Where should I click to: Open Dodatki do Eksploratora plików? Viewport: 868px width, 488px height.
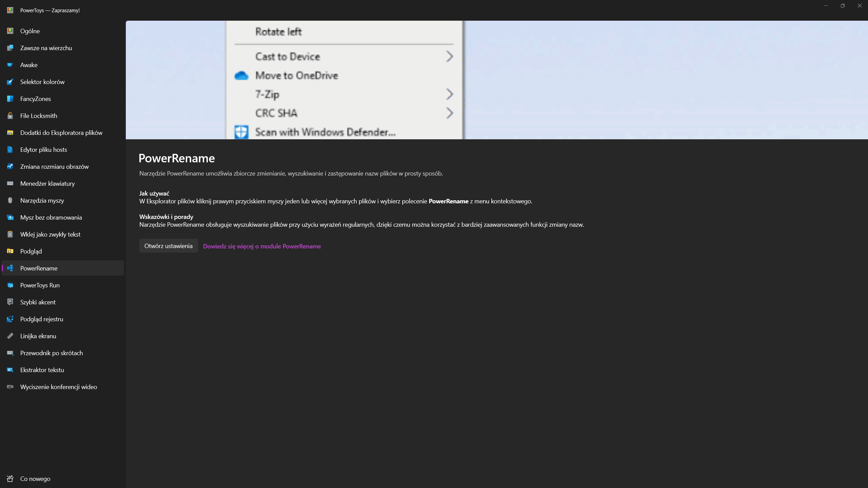coord(61,133)
